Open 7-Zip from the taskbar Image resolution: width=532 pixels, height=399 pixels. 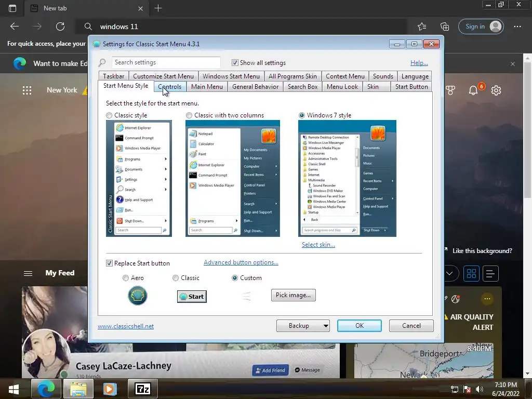143,389
